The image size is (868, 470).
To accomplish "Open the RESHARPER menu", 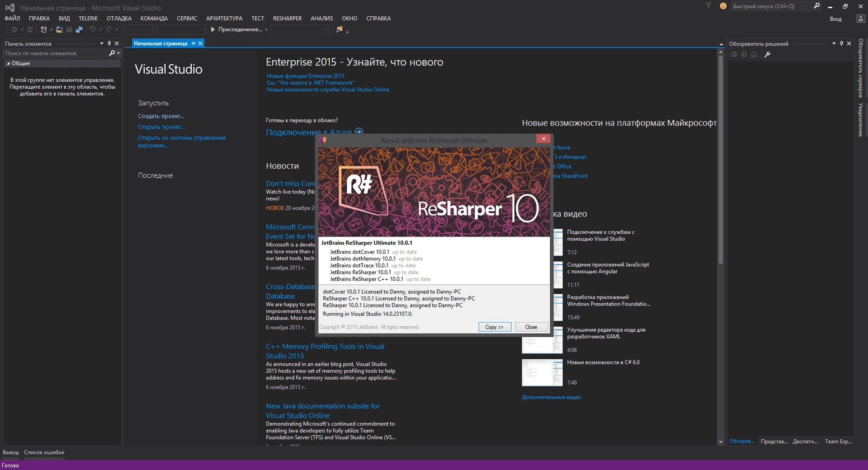I will click(287, 19).
